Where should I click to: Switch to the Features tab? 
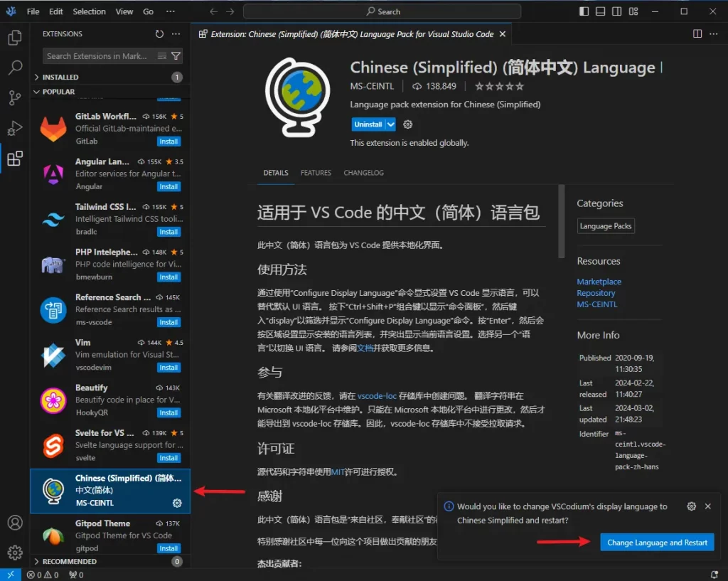[x=316, y=173]
